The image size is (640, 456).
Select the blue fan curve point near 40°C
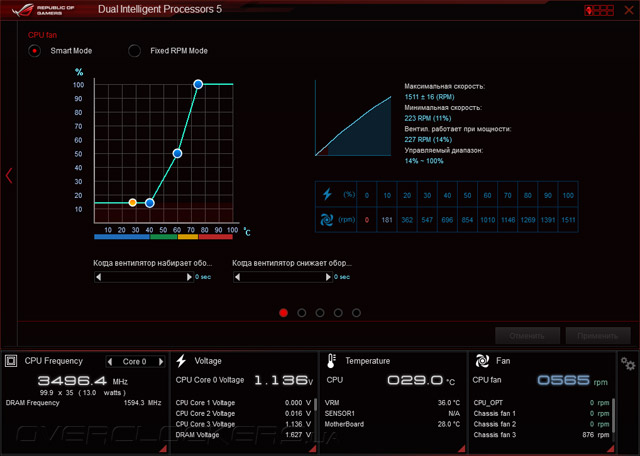pyautogui.click(x=150, y=203)
